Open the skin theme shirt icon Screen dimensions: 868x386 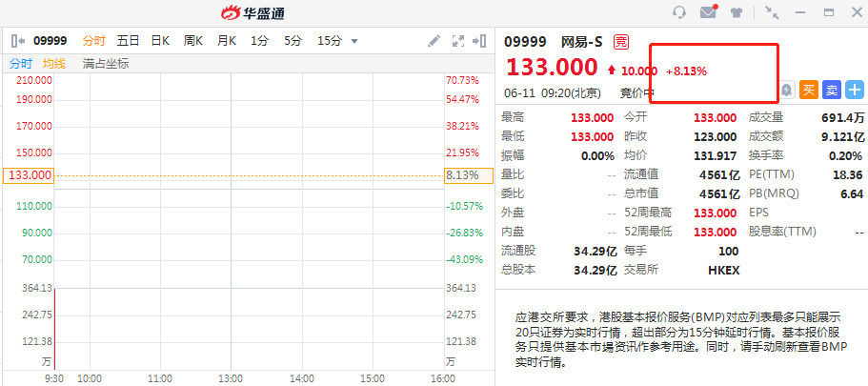click(x=737, y=12)
